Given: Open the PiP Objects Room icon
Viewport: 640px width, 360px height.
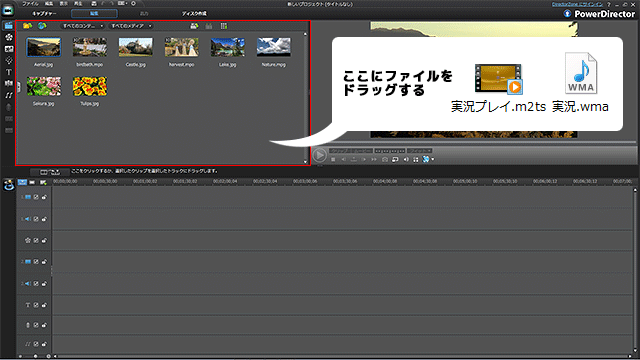Looking at the screenshot, I should (9, 49).
